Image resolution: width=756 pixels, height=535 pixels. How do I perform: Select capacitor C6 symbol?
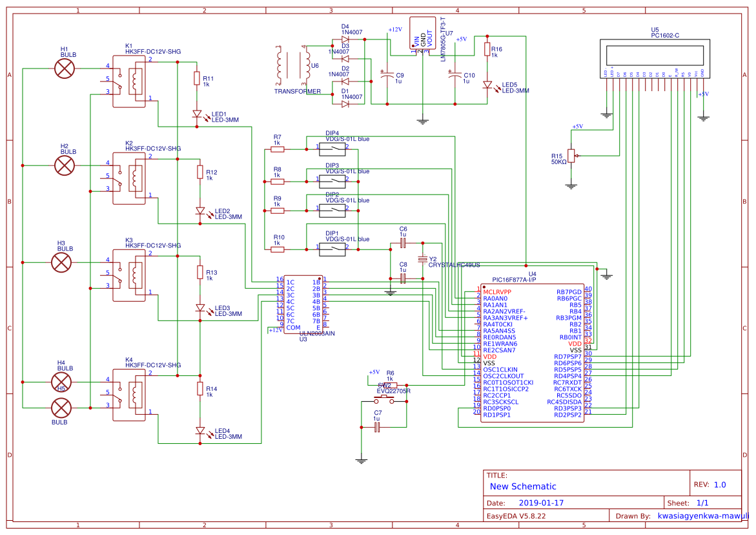pyautogui.click(x=403, y=243)
